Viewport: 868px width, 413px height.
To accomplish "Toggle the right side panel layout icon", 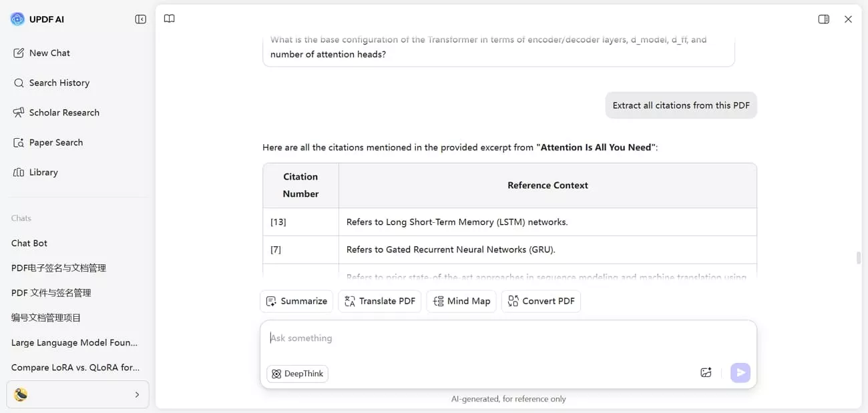I will point(823,19).
